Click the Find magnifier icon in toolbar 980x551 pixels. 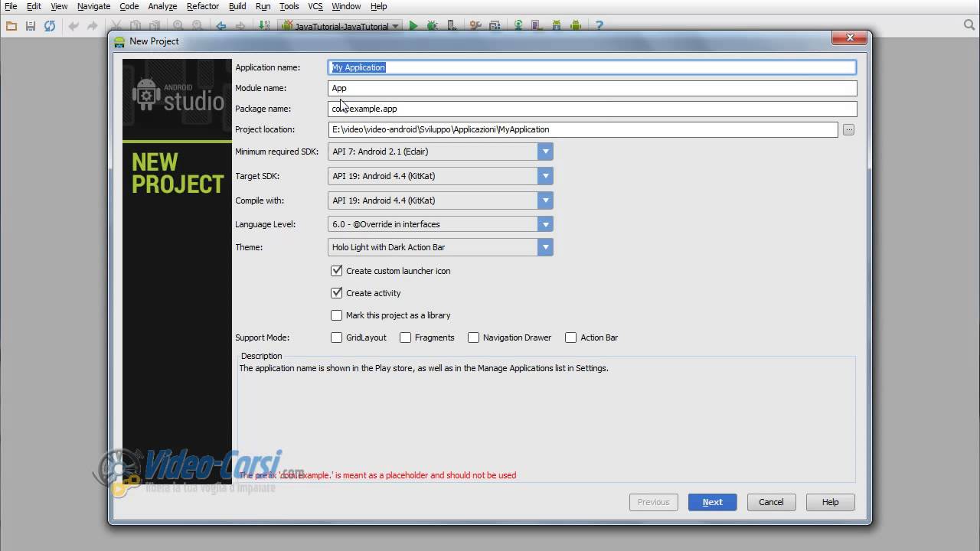pyautogui.click(x=178, y=25)
